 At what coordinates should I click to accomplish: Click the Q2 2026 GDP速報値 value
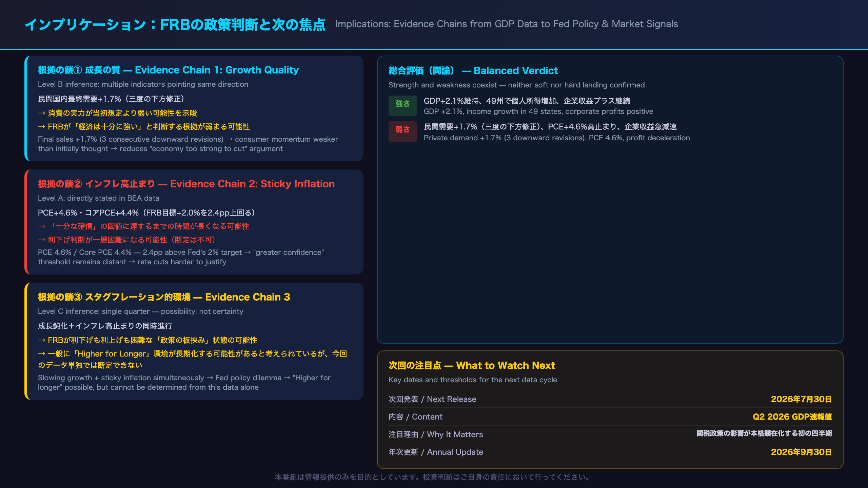click(792, 417)
